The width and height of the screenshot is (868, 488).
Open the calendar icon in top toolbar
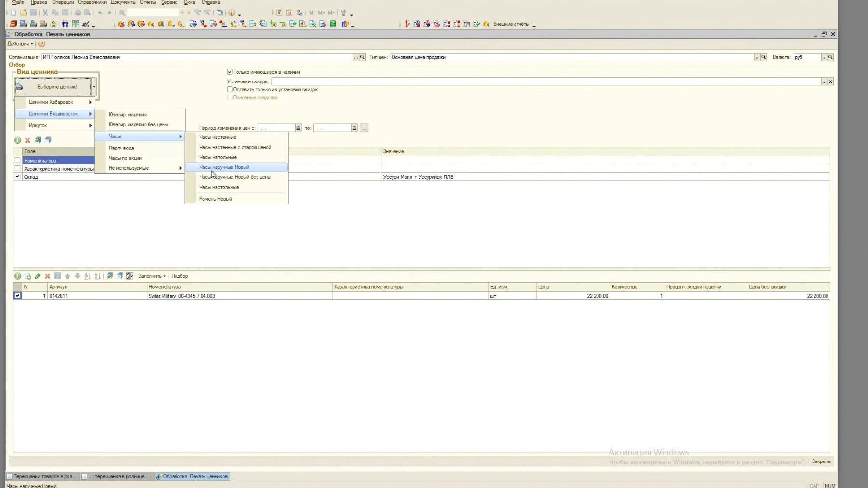pyautogui.click(x=289, y=13)
